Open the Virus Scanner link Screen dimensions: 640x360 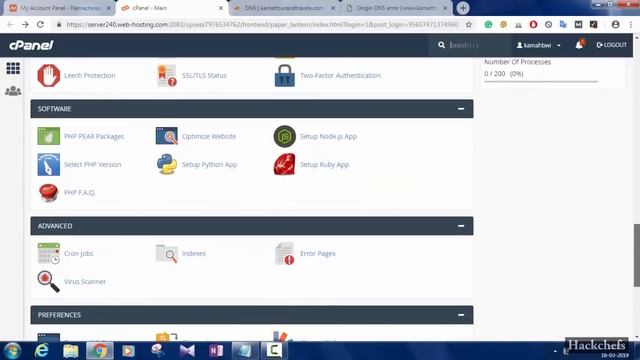coord(85,282)
